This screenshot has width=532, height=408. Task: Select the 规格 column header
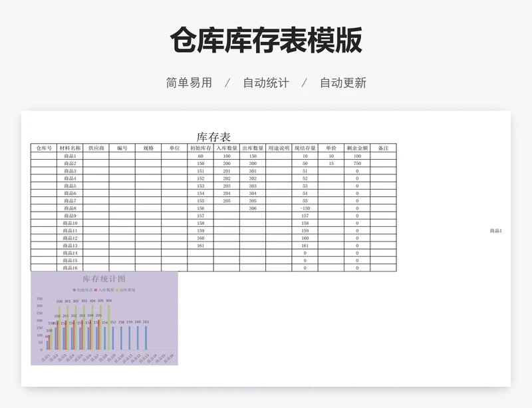click(x=148, y=148)
